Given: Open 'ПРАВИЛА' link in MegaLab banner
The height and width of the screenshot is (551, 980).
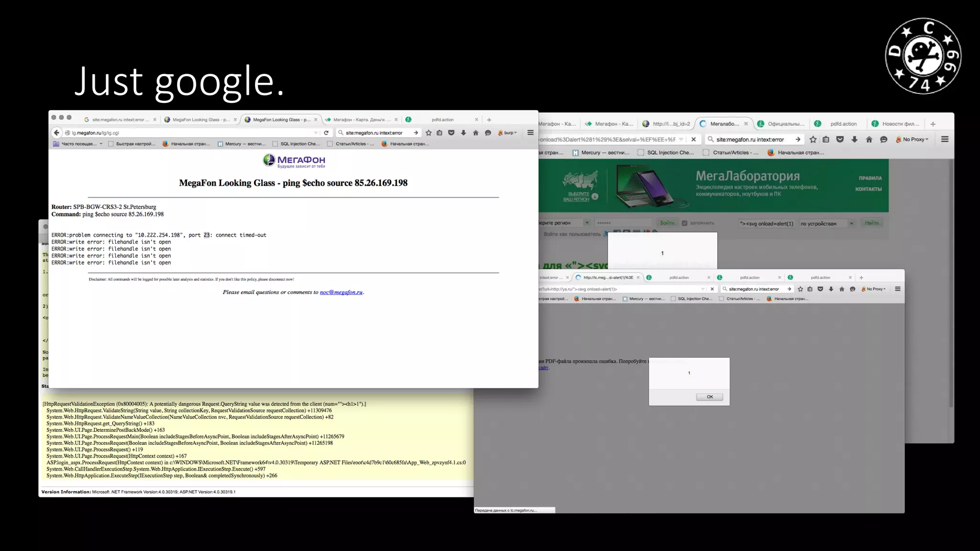Looking at the screenshot, I should coord(870,178).
